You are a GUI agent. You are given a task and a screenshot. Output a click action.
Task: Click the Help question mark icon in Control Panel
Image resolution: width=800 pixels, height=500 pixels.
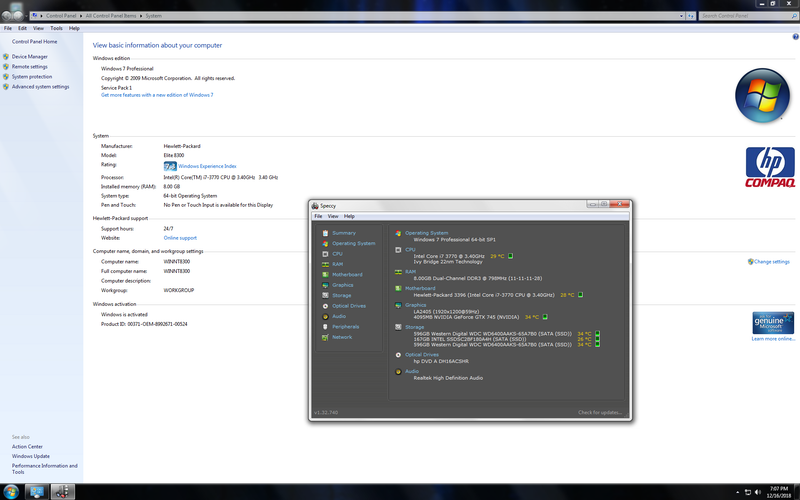795,37
